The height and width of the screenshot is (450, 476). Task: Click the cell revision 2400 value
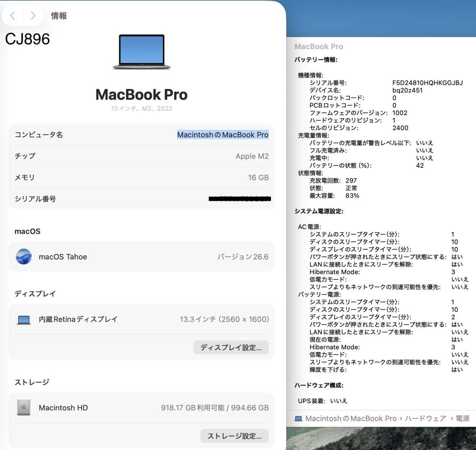400,128
